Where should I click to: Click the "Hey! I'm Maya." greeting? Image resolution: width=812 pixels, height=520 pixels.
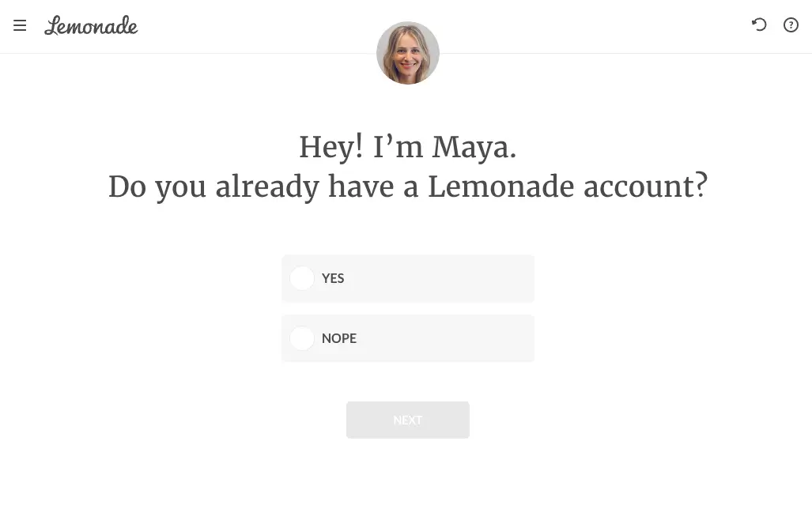click(407, 147)
